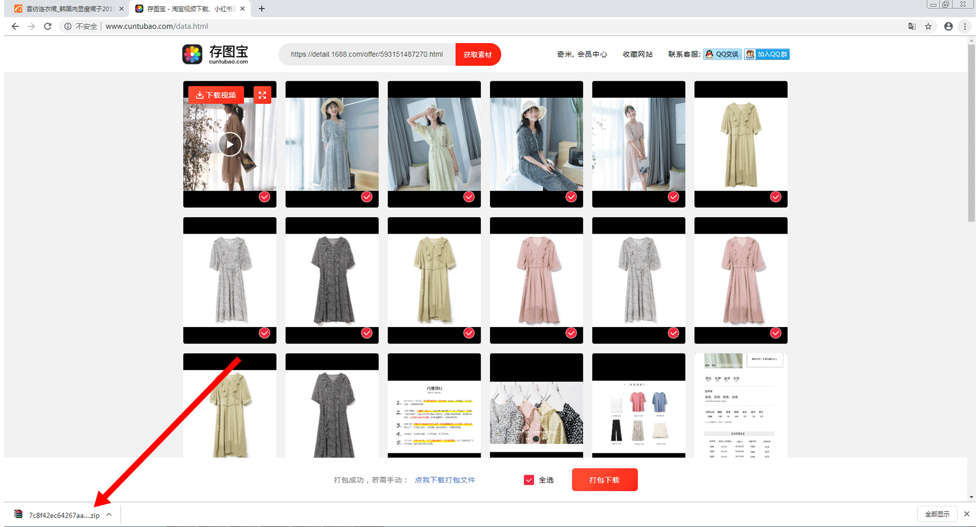This screenshot has height=527, width=980.
Task: Reload the page with refresh icon
Action: point(48,26)
